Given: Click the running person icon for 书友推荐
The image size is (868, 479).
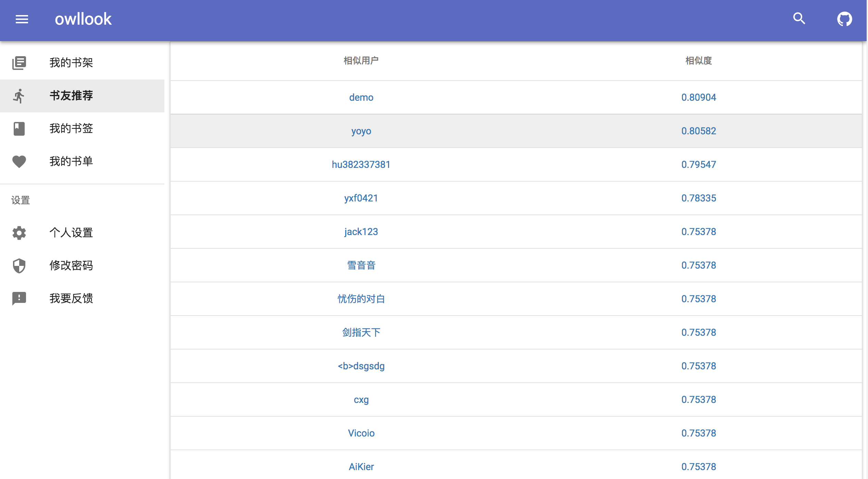Looking at the screenshot, I should click(19, 96).
